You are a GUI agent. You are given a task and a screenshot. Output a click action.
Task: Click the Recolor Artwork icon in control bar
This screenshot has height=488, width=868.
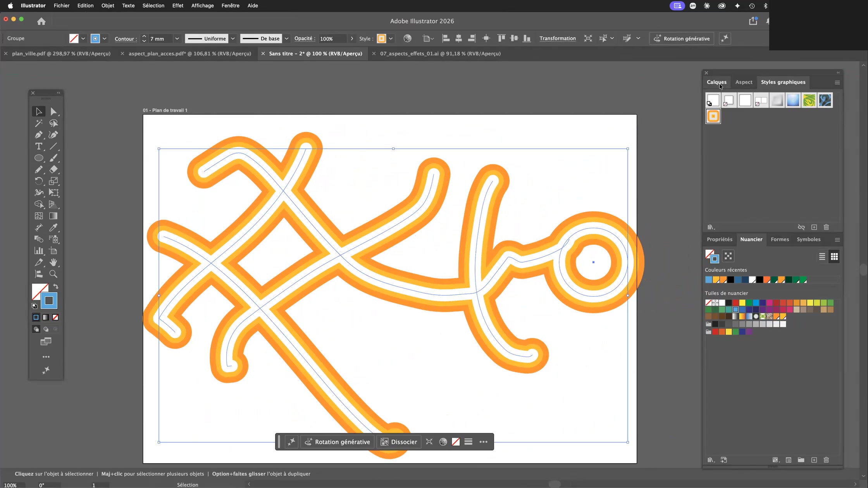407,38
